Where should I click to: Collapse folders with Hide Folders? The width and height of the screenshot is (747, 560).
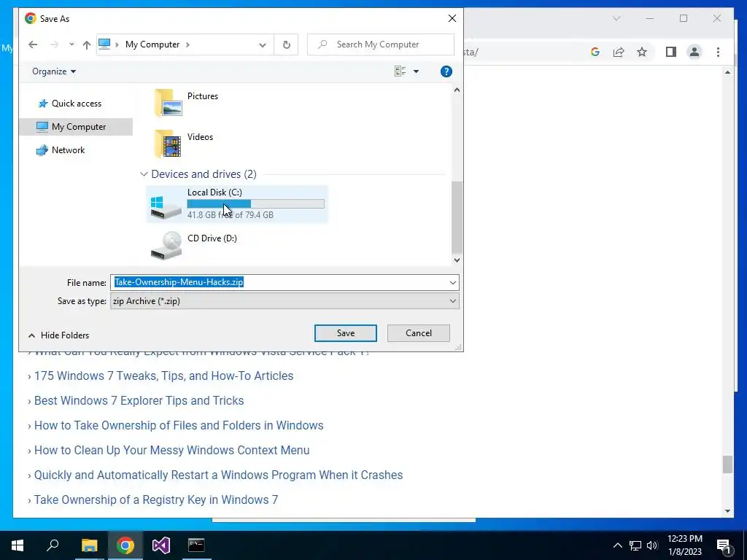(58, 335)
